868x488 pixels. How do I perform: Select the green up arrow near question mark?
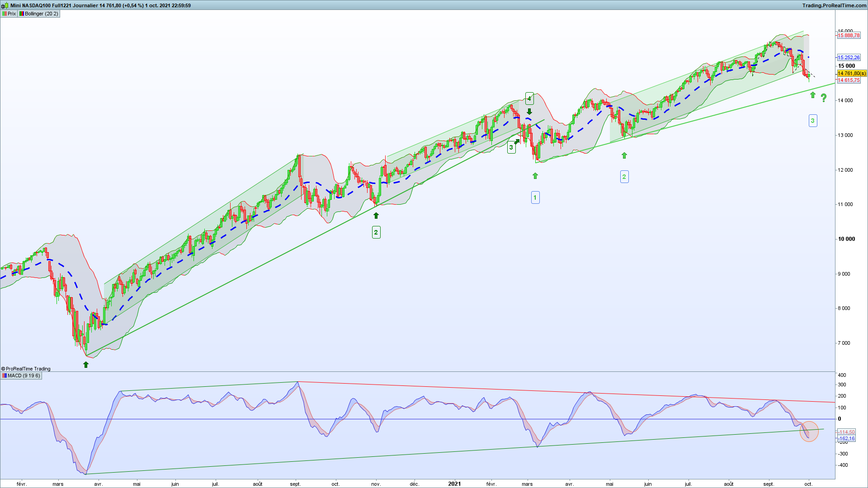(x=813, y=95)
